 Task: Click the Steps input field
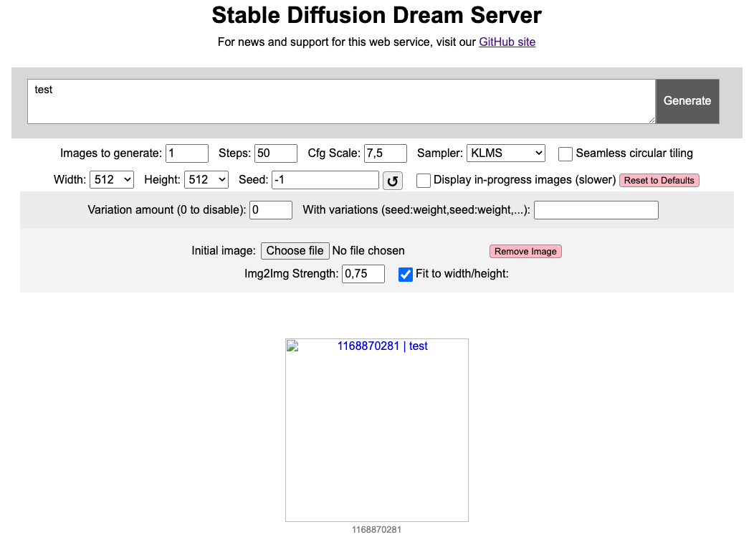275,153
